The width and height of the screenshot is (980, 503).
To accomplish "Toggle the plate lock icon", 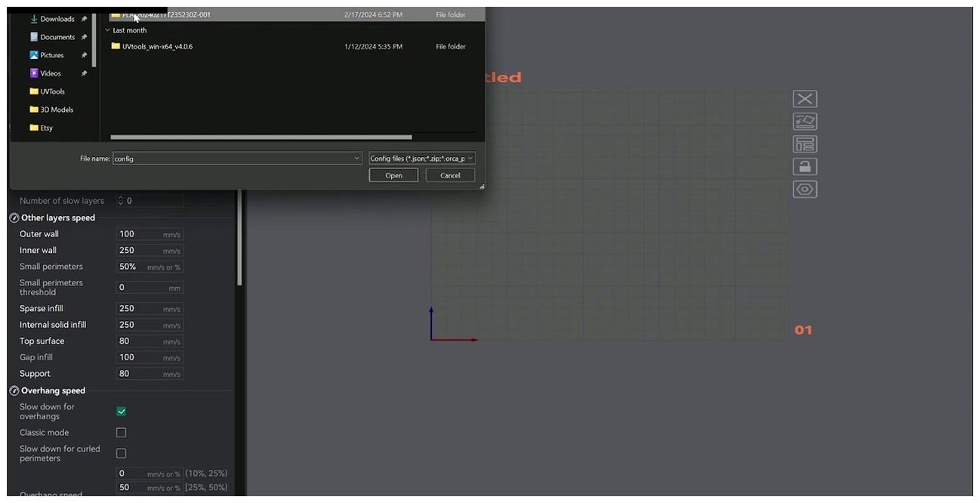I will 805,167.
